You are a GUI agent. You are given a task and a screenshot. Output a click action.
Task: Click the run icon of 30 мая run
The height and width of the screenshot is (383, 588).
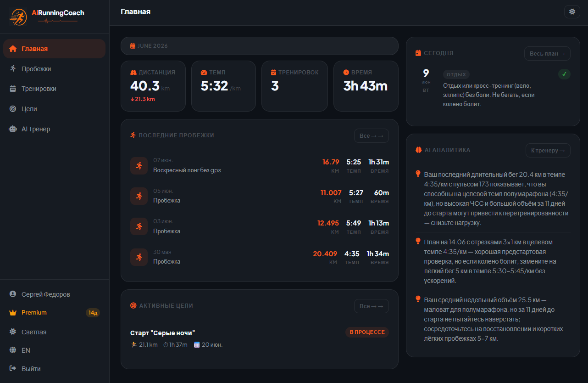(139, 257)
